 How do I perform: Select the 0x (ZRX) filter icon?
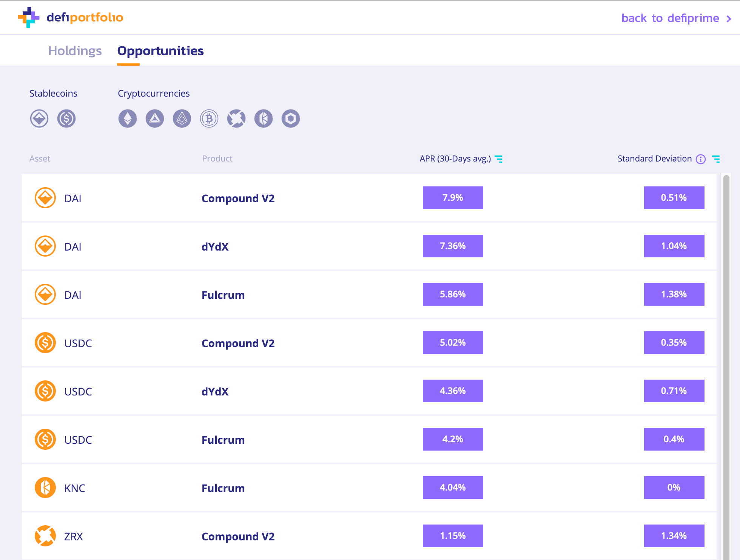click(x=236, y=118)
